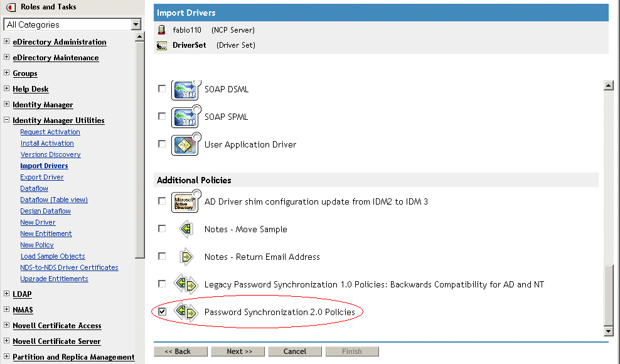This screenshot has height=364, width=620.
Task: Open the Dataflow (Table view) link
Action: [54, 200]
